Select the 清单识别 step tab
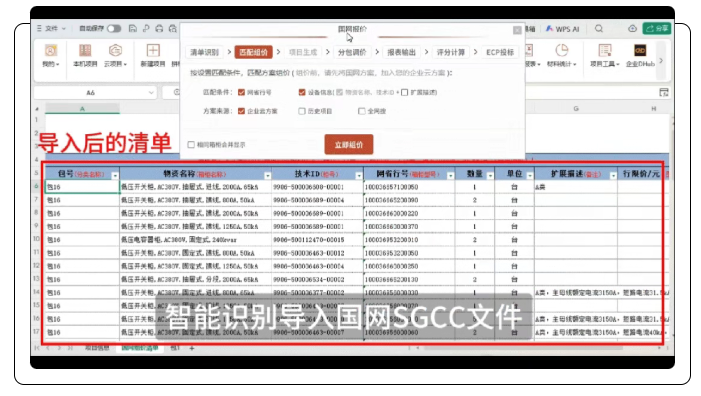701x396 pixels. coord(204,52)
